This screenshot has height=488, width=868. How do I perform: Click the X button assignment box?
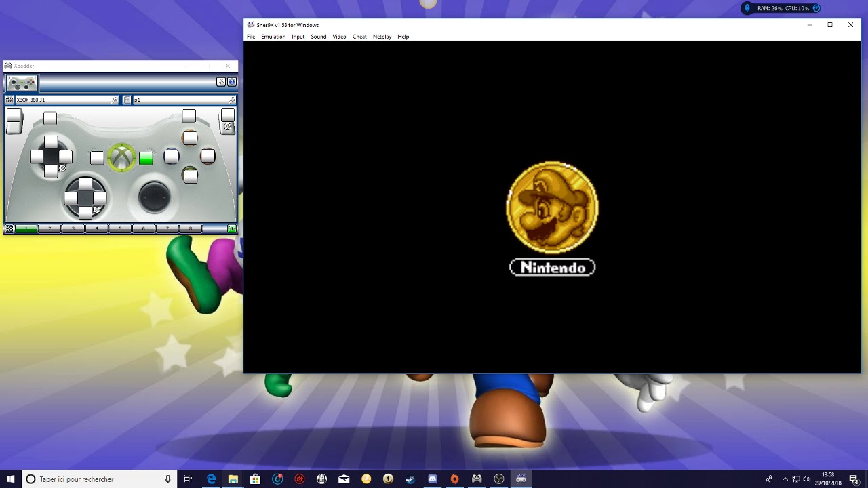[172, 157]
